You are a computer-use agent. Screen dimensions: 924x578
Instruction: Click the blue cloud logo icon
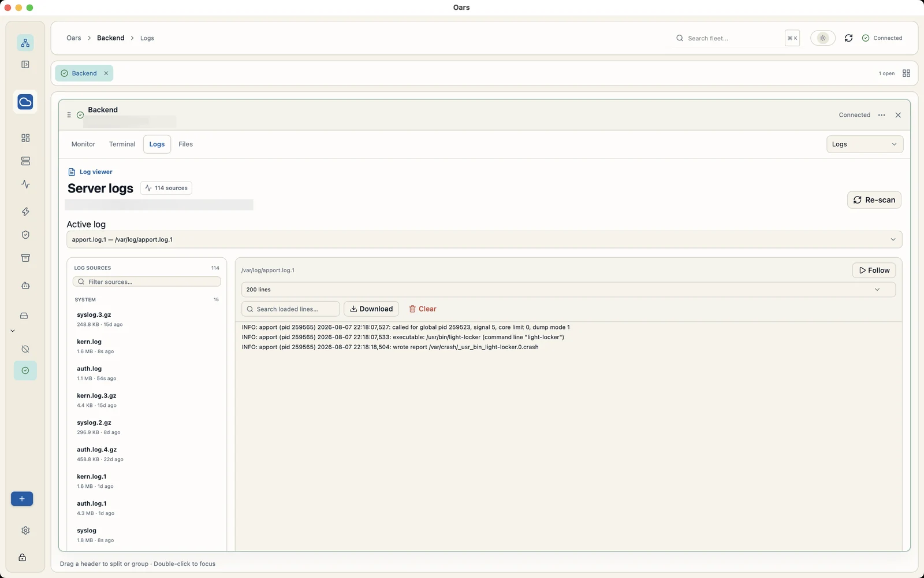[x=25, y=102]
